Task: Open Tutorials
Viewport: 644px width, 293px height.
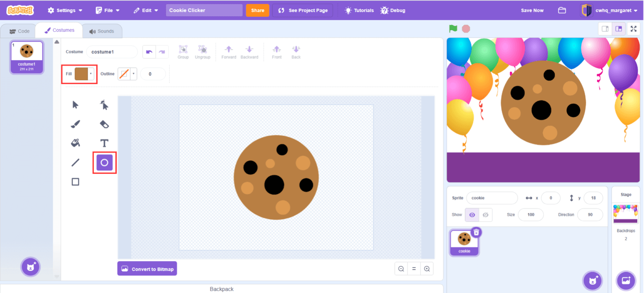Action: point(359,10)
